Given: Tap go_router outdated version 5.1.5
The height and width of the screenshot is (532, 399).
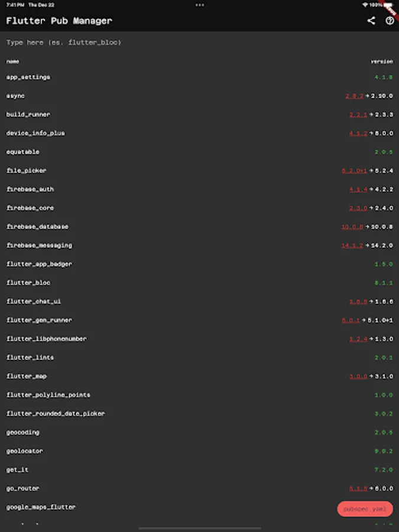Looking at the screenshot, I should tap(358, 489).
